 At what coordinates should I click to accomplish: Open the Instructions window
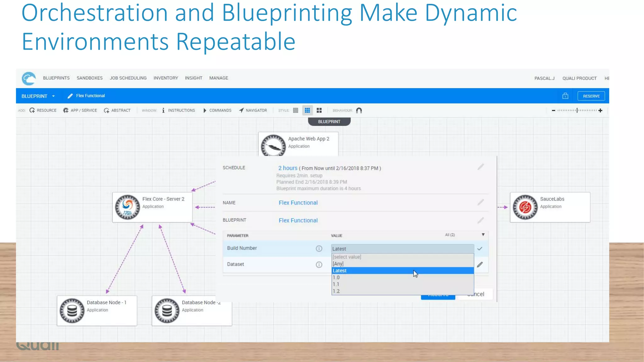pyautogui.click(x=178, y=110)
